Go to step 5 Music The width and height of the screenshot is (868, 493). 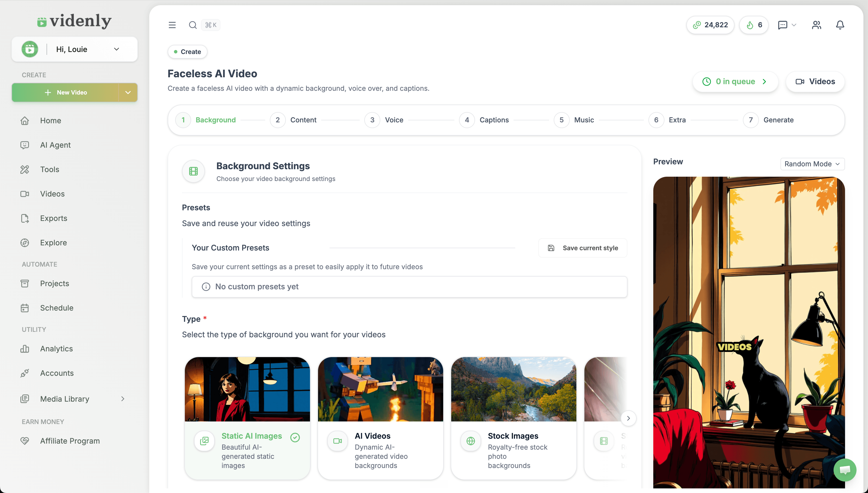[x=574, y=120]
